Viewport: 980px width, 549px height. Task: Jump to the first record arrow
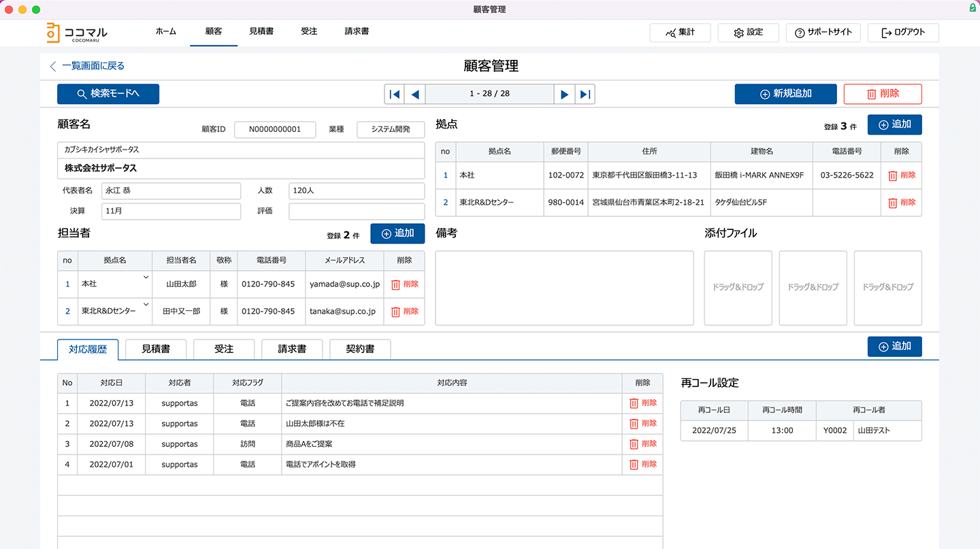(395, 94)
